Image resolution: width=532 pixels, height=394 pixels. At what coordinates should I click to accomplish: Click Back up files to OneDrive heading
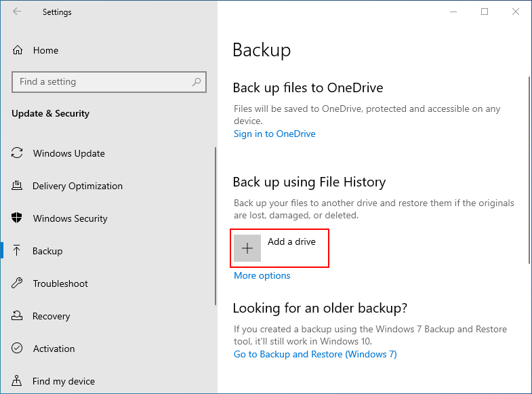click(308, 88)
